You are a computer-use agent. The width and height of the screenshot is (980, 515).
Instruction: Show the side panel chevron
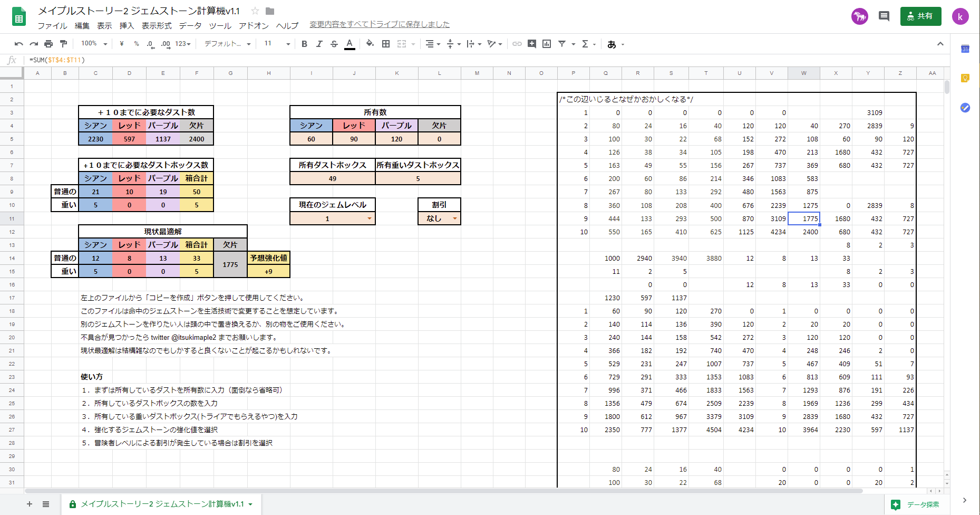(965, 500)
